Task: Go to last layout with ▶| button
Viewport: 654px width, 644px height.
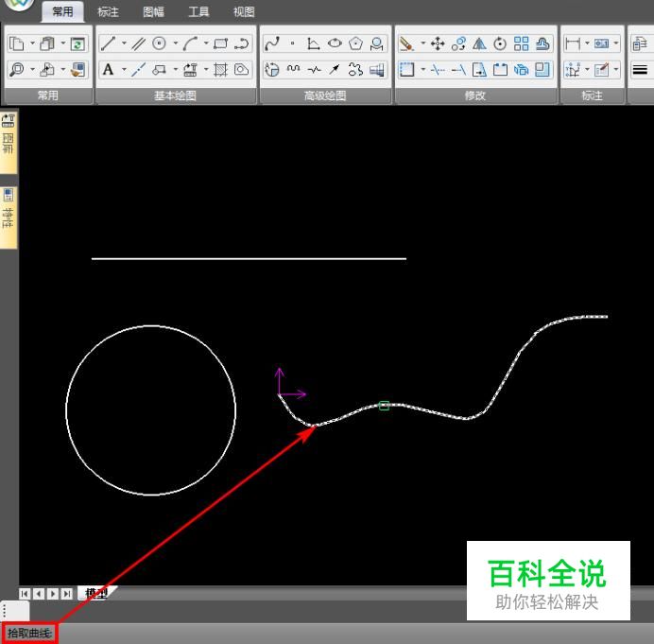Action: pyautogui.click(x=67, y=593)
